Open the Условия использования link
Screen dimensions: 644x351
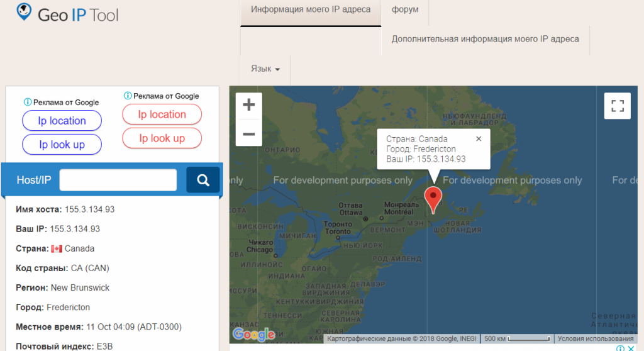(x=596, y=339)
